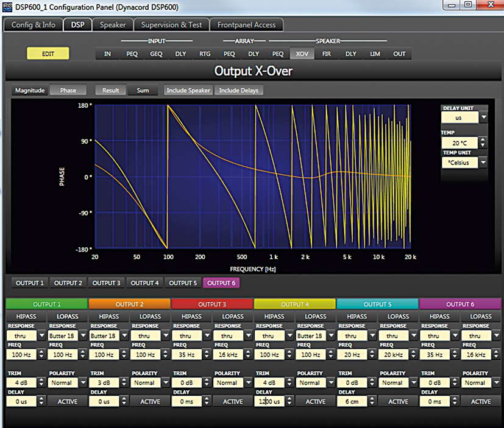Image resolution: width=504 pixels, height=428 pixels.
Task: Open the Supervision & Test tab
Action: (171, 25)
